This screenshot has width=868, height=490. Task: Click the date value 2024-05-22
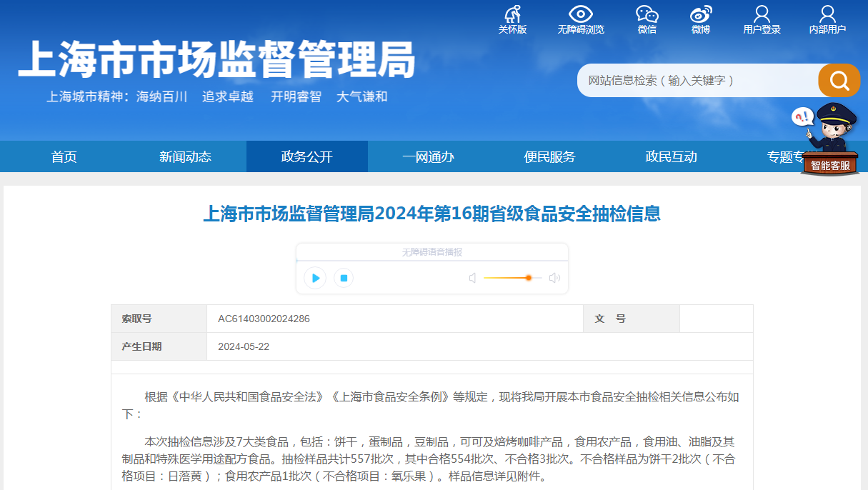(x=244, y=346)
